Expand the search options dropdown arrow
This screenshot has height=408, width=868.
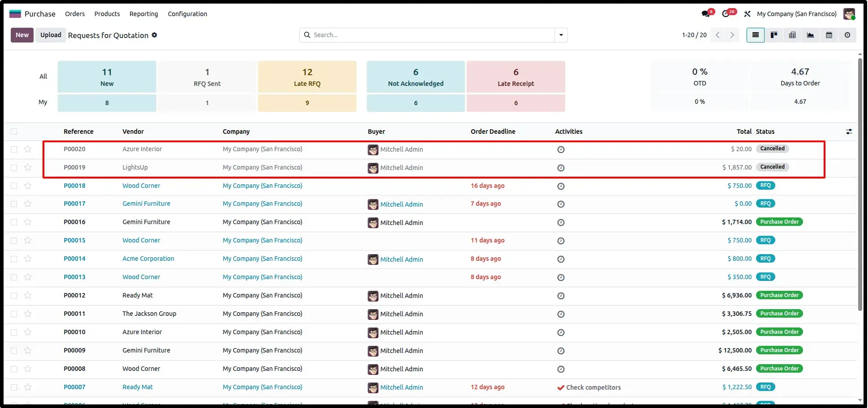tap(561, 35)
